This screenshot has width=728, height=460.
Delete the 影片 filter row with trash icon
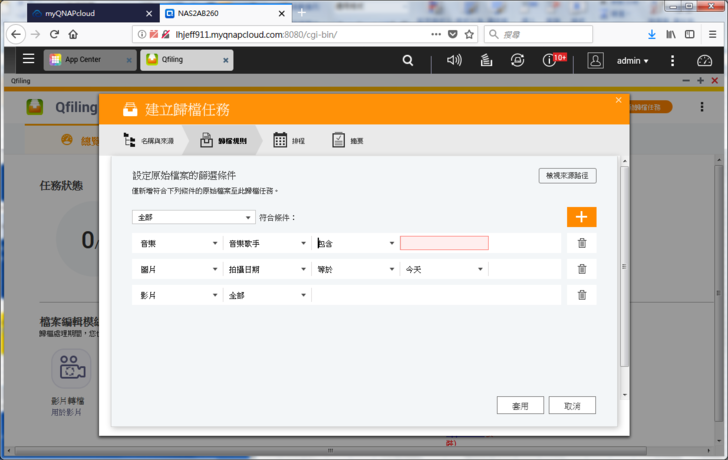click(581, 295)
